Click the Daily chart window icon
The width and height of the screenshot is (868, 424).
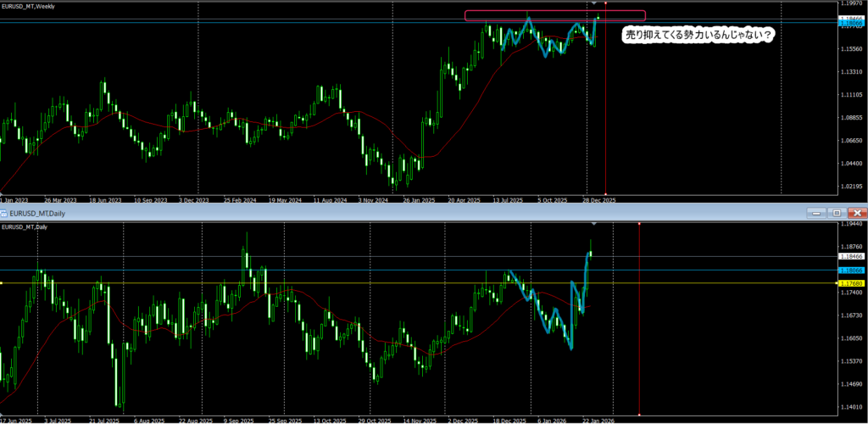(4, 213)
